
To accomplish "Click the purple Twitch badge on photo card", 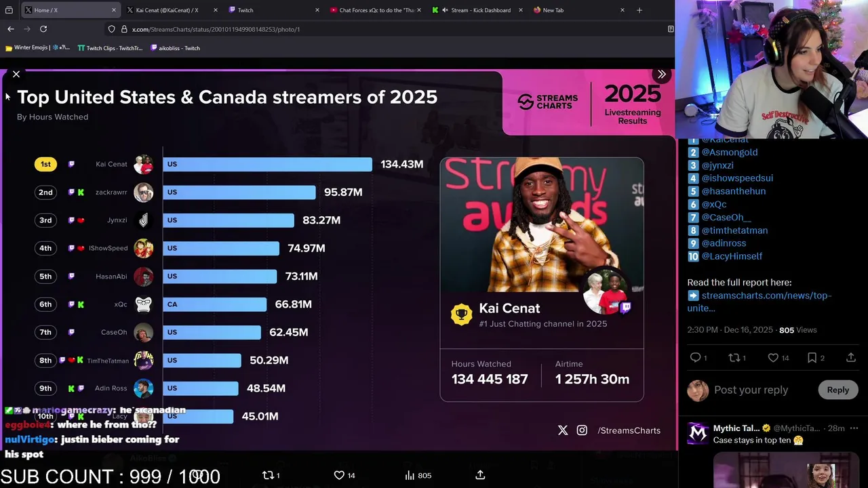I will coord(625,307).
